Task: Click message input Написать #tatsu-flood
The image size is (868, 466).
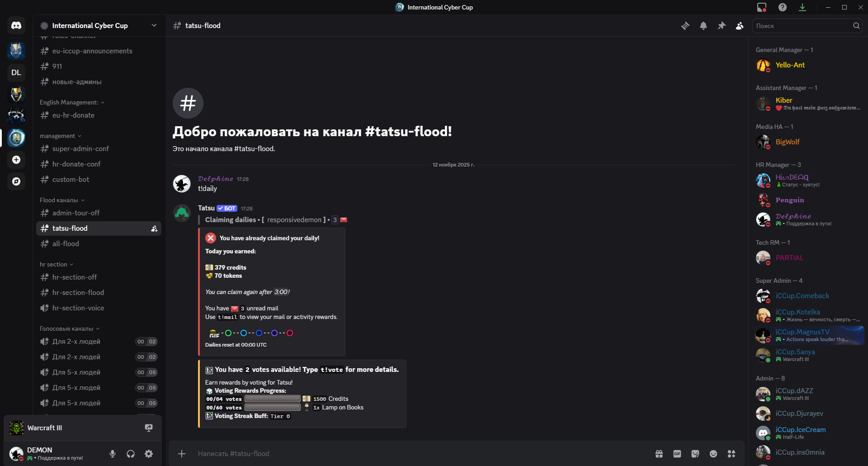Action: (x=420, y=454)
